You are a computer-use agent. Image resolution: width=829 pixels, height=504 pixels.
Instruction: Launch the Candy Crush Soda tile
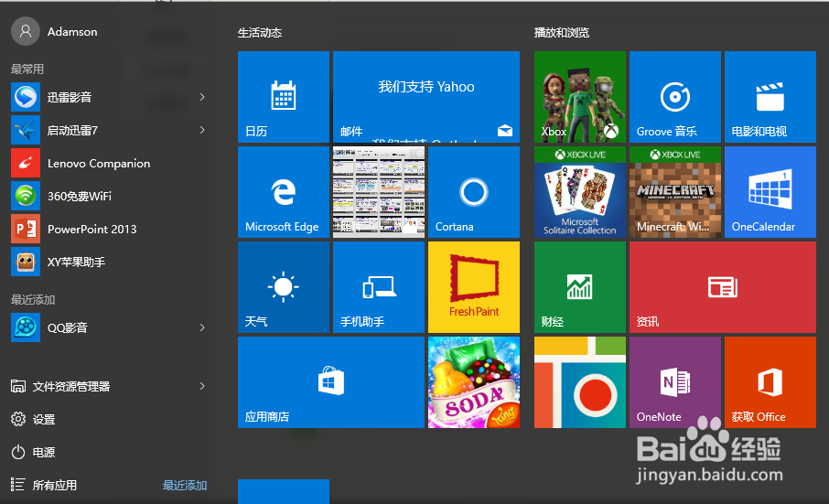coord(474,382)
